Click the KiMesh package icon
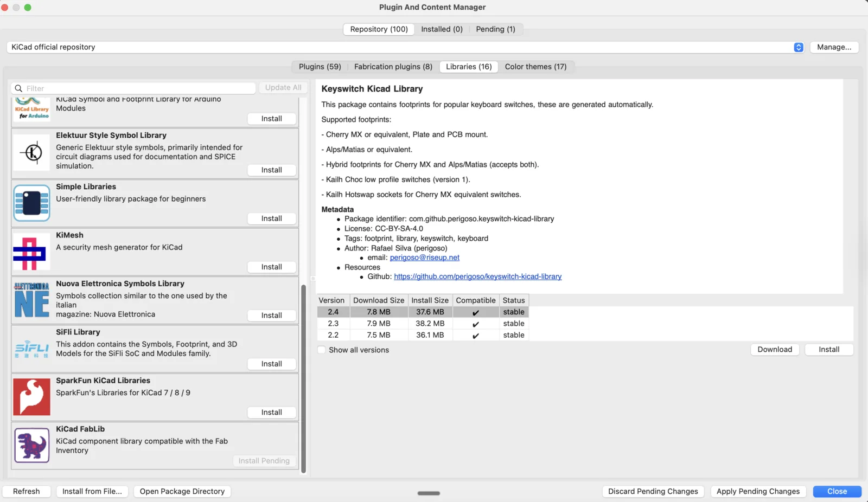 [31, 252]
